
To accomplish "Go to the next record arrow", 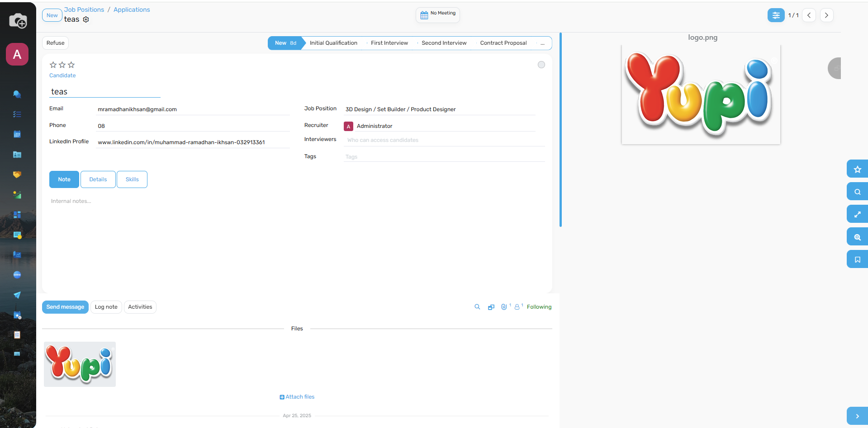I will pos(826,15).
